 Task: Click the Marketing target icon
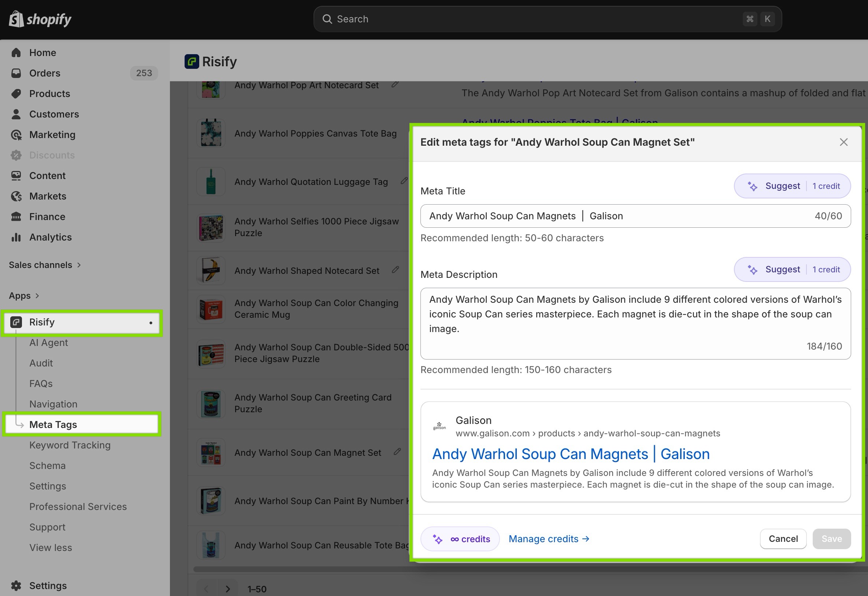pyautogui.click(x=16, y=135)
